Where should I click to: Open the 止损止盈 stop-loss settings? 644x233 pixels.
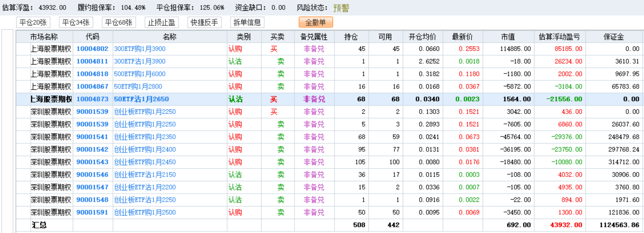(161, 22)
